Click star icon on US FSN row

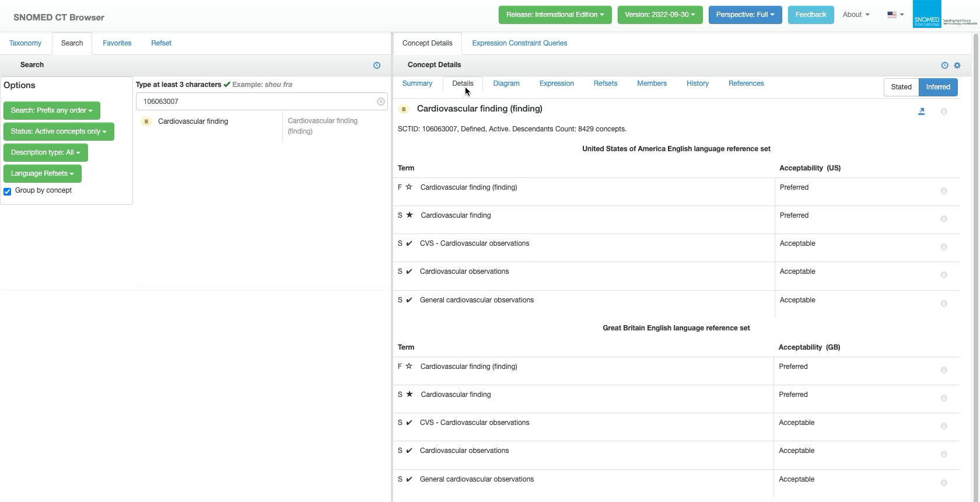[409, 187]
